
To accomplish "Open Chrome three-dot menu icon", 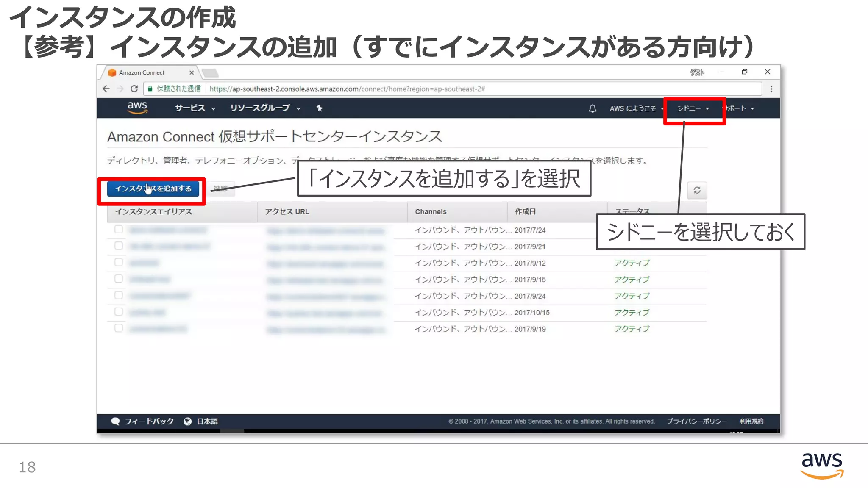I will [x=771, y=89].
